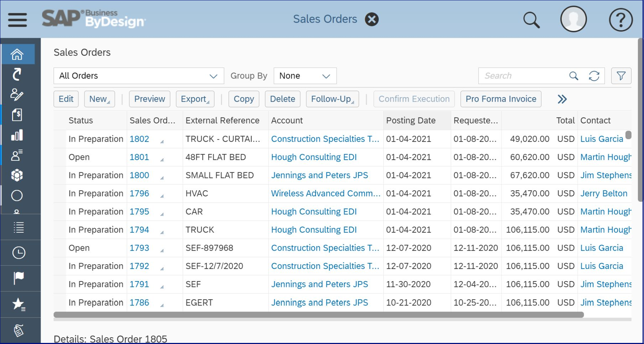The height and width of the screenshot is (344, 644).
Task: Click the refresh icon next to Search field
Action: [594, 75]
